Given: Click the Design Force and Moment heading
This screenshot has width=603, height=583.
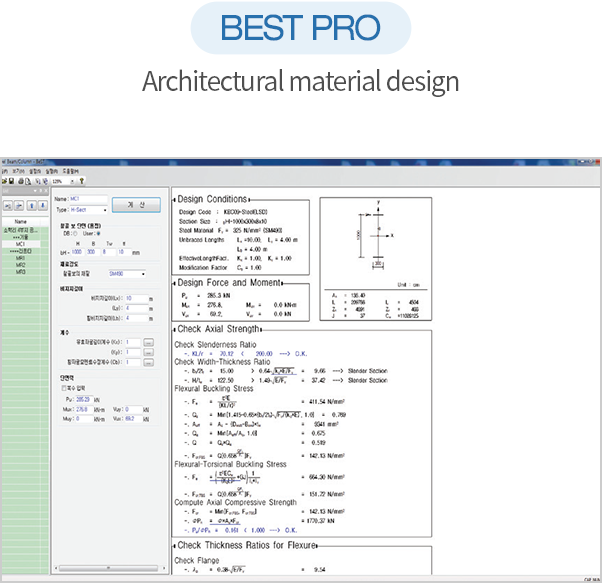Looking at the screenshot, I should point(229,283).
